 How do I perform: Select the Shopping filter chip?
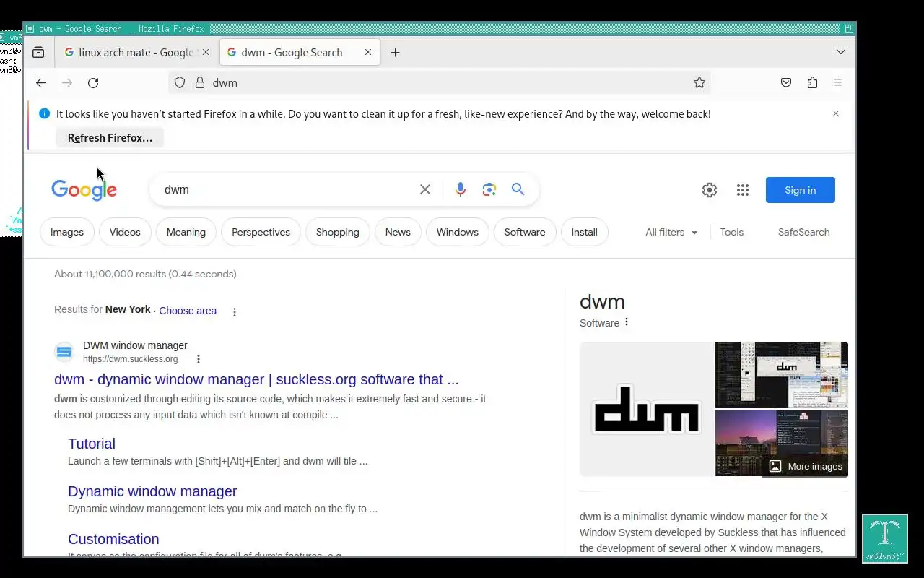tap(337, 232)
